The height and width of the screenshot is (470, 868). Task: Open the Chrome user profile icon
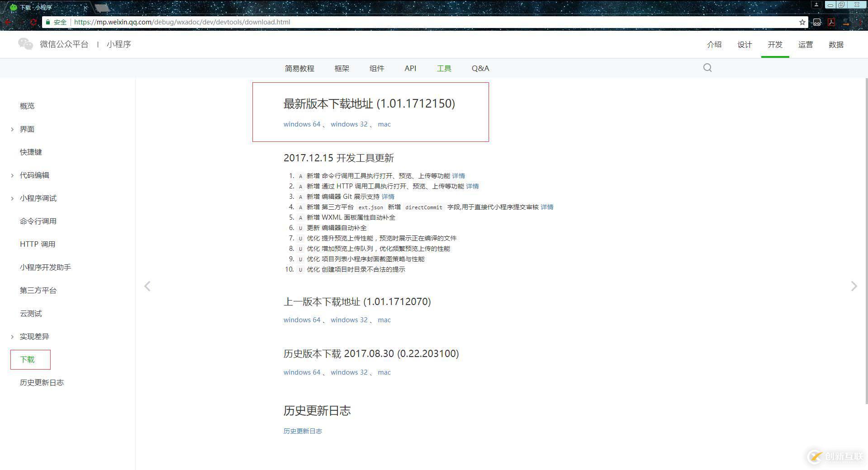pos(816,5)
